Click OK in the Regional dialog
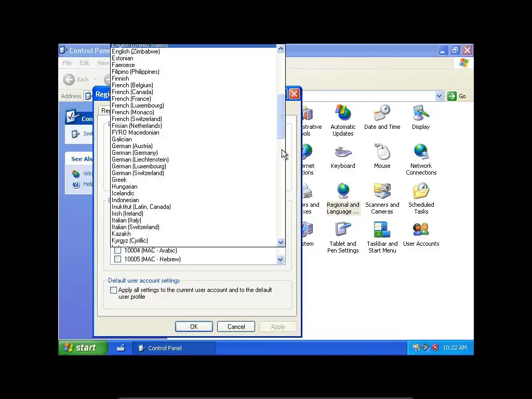The image size is (532, 399). [194, 326]
